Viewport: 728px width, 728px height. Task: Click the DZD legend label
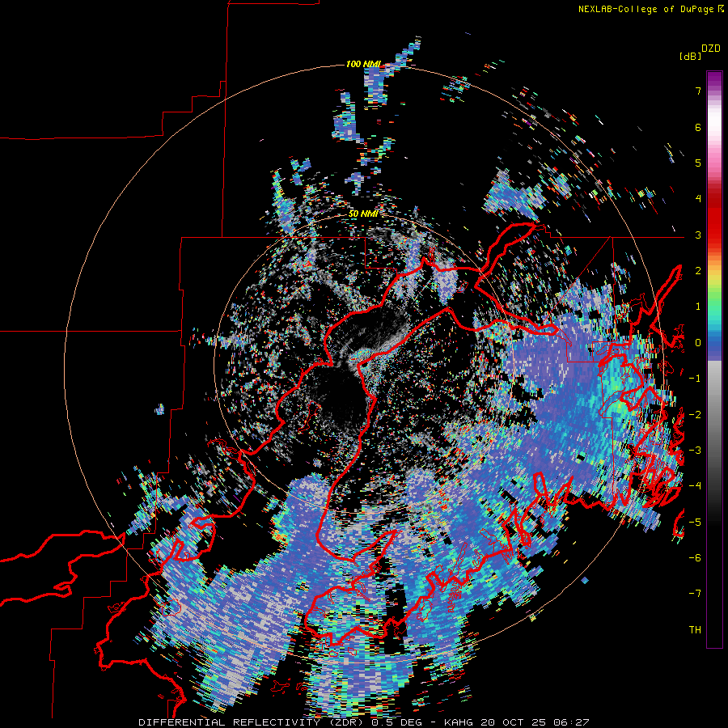pyautogui.click(x=711, y=48)
